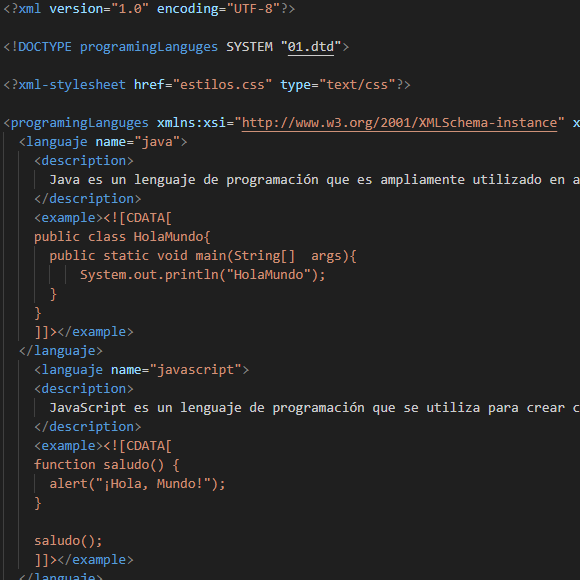Image resolution: width=580 pixels, height=580 pixels.
Task: Click the closing brace of the main method
Action: coord(53,294)
